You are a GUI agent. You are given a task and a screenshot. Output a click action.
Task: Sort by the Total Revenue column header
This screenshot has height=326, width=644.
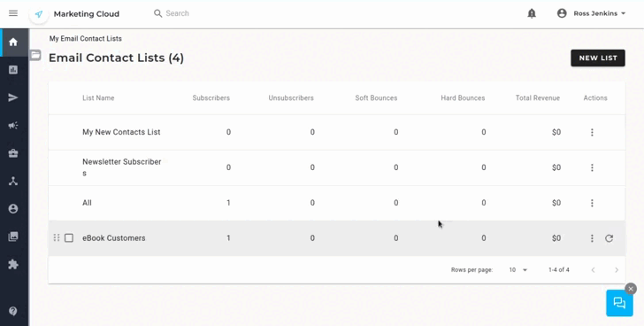[x=538, y=98]
